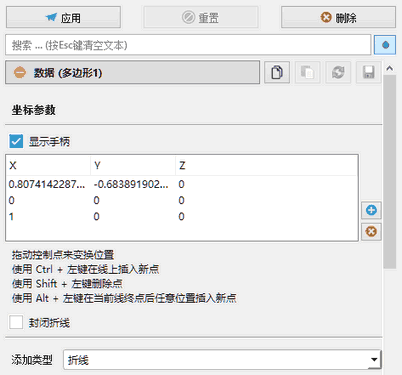Click the 拖动控制点来变换位置 hint text
Screen dimensions: 402x375
[63, 255]
